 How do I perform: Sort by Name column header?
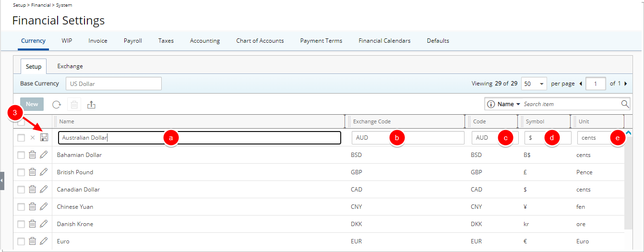[x=67, y=122]
